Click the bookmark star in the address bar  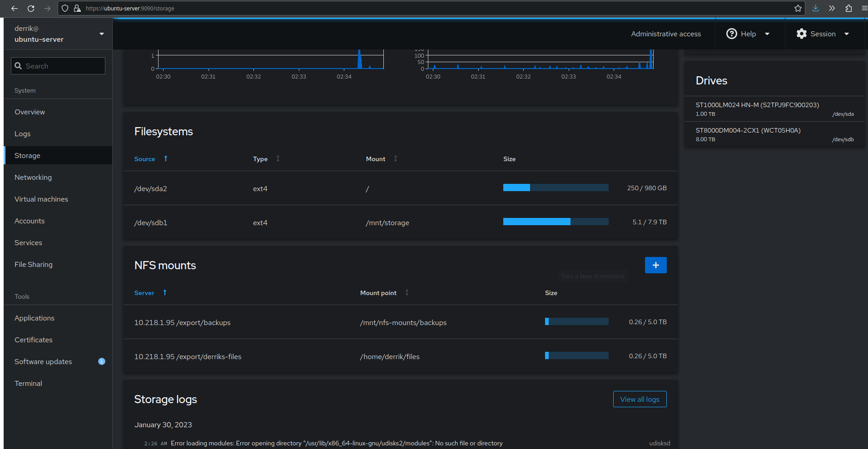pos(798,8)
